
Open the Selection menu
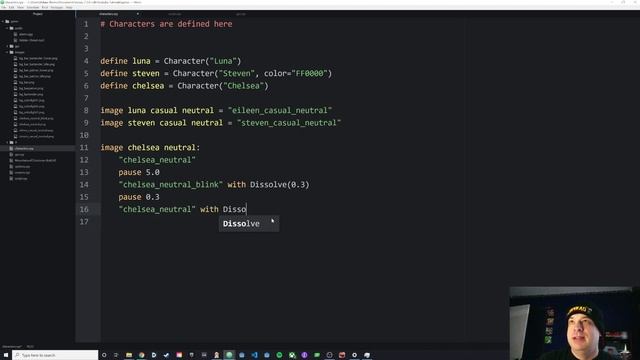click(x=33, y=7)
